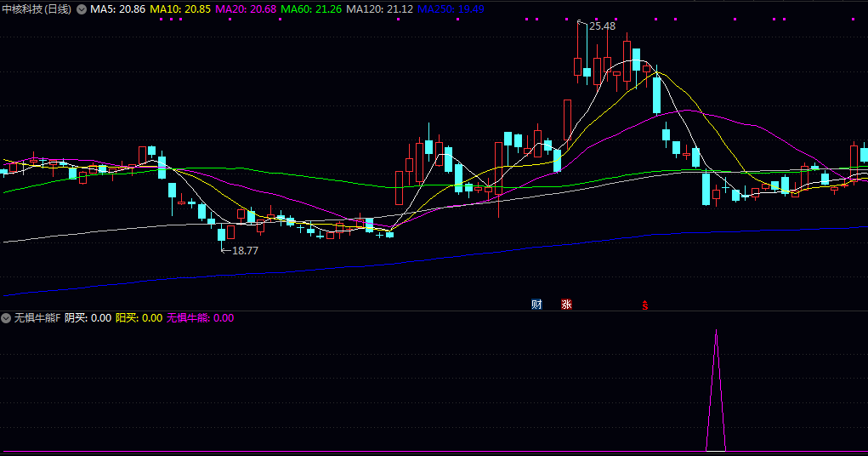
Task: Click the red S signal marker
Action: click(645, 305)
